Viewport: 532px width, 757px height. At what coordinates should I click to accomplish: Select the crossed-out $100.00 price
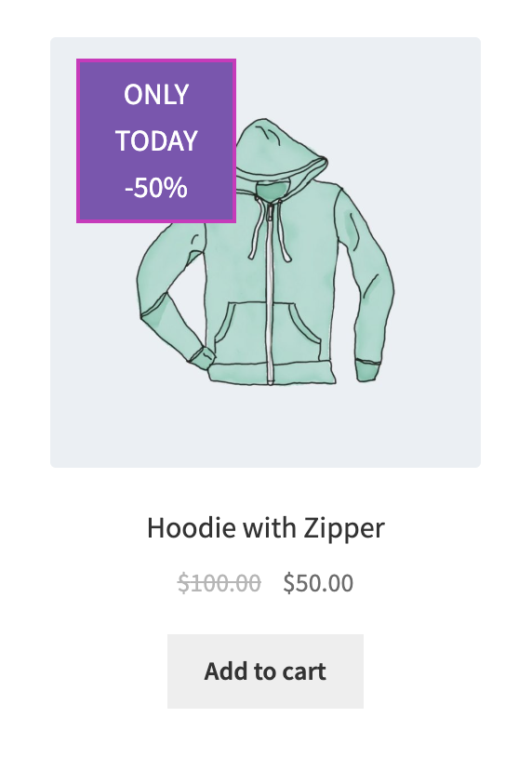click(x=219, y=582)
